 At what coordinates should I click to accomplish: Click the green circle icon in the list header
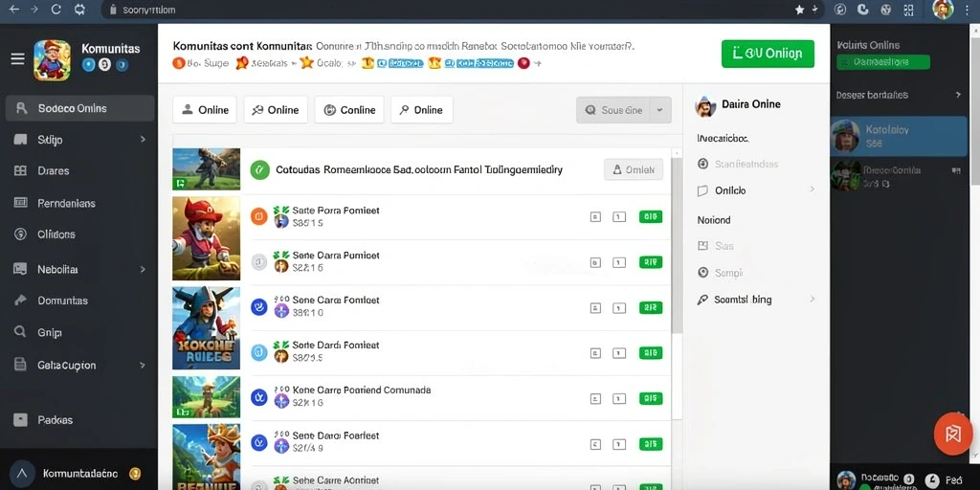[259, 169]
